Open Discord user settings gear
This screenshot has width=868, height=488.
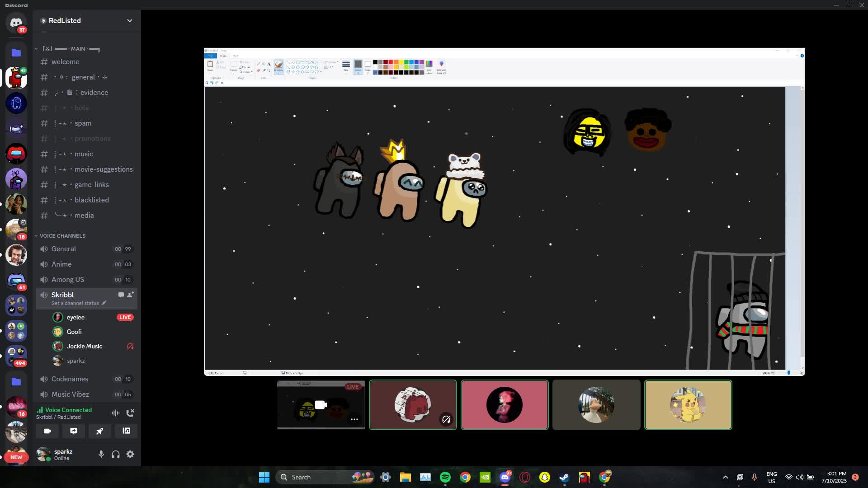tap(130, 454)
